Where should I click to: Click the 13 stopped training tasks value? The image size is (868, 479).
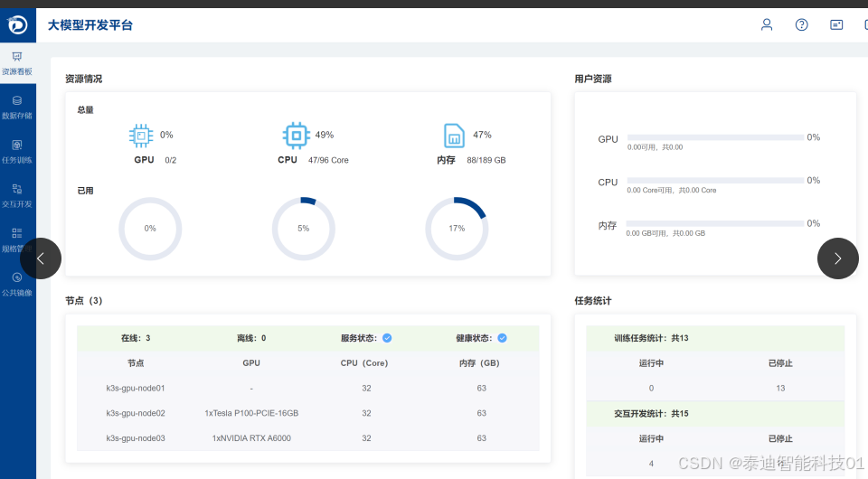[780, 389]
